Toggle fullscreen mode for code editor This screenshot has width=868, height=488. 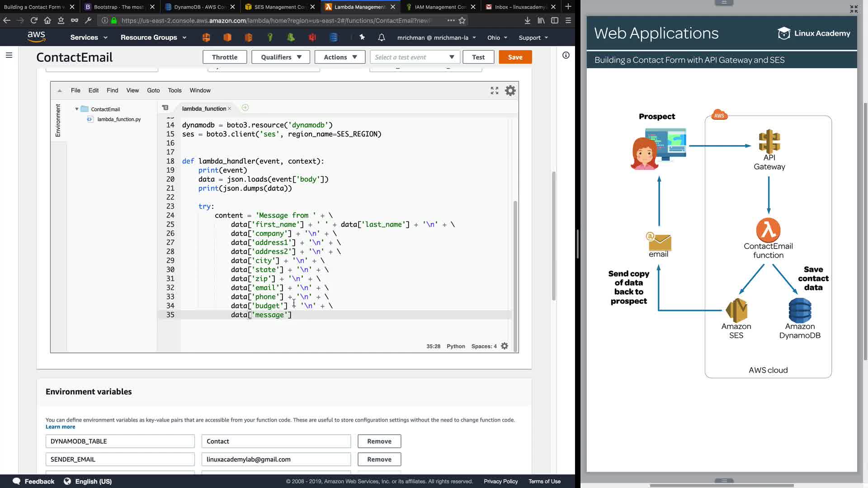click(495, 90)
